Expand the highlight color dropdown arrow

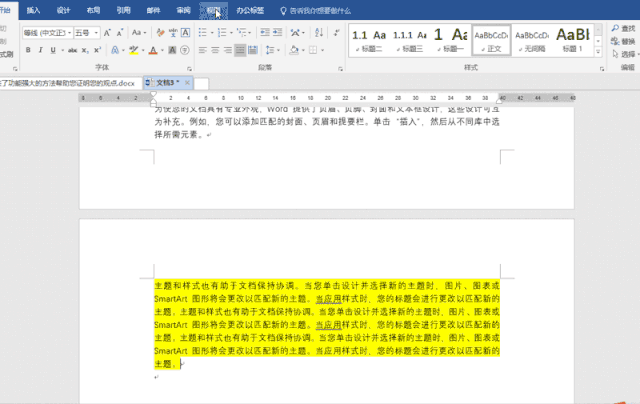(143, 50)
